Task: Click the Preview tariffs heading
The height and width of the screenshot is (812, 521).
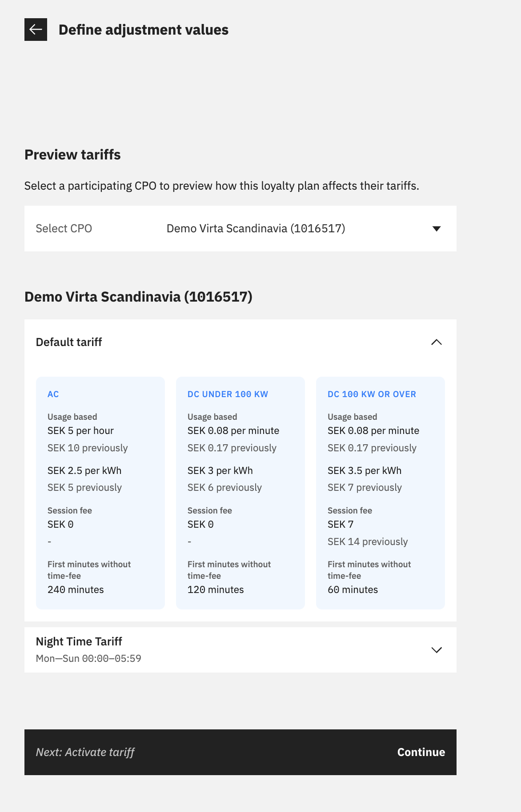Action: coord(72,155)
